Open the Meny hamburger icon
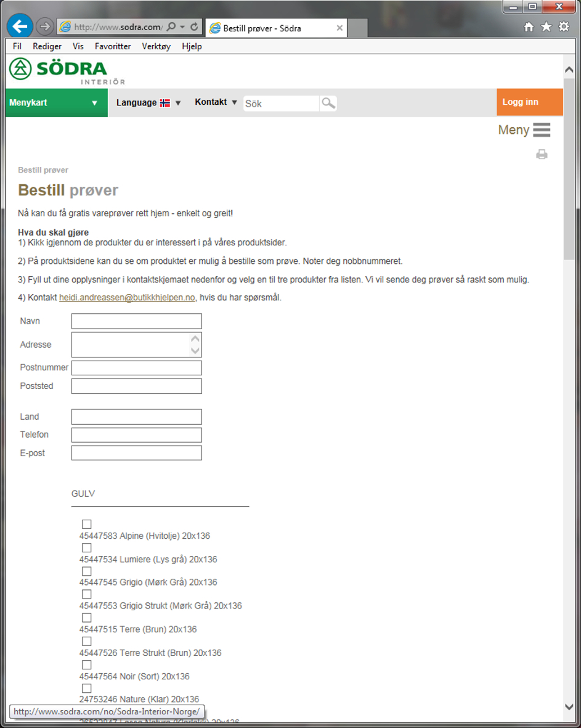This screenshot has width=581, height=728. pyautogui.click(x=542, y=130)
